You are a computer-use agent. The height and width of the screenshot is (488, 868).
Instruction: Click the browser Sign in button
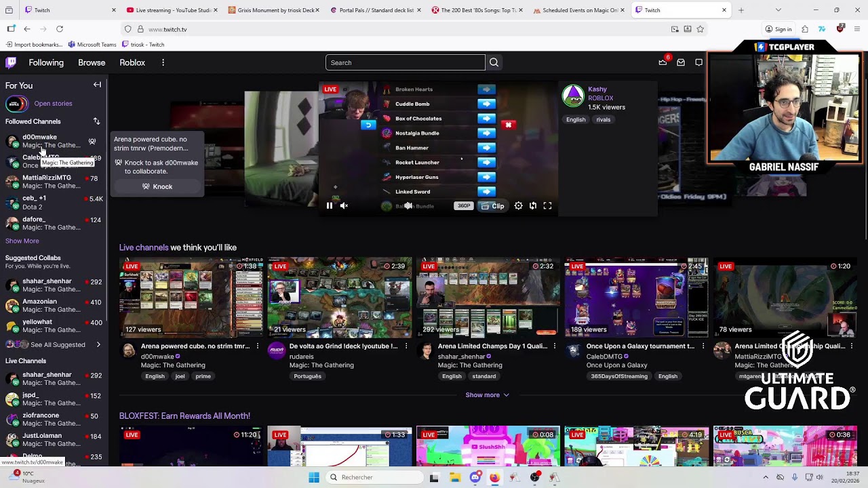pyautogui.click(x=778, y=29)
